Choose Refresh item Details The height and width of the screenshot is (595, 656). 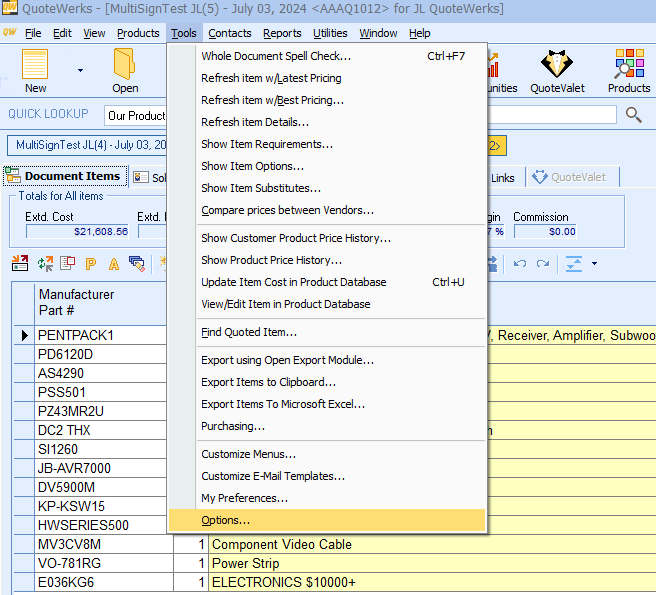point(327,122)
